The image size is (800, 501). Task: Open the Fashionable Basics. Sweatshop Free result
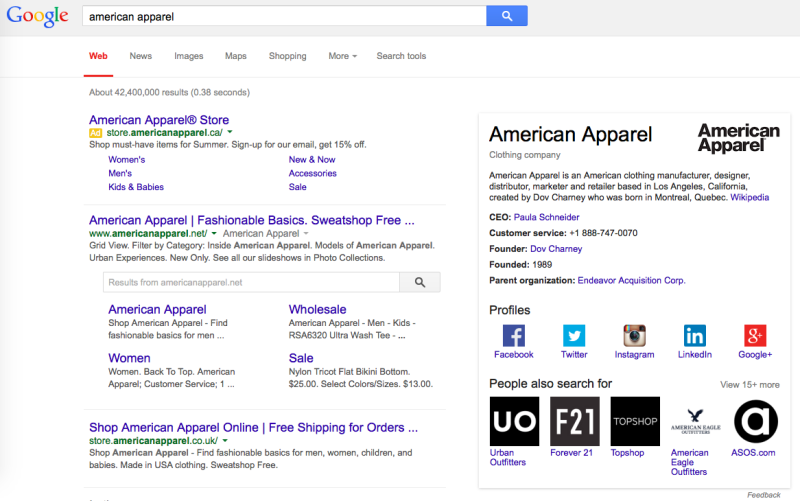coord(252,220)
